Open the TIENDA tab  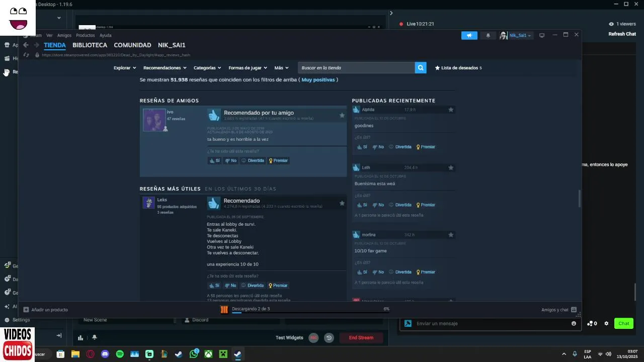(x=55, y=45)
